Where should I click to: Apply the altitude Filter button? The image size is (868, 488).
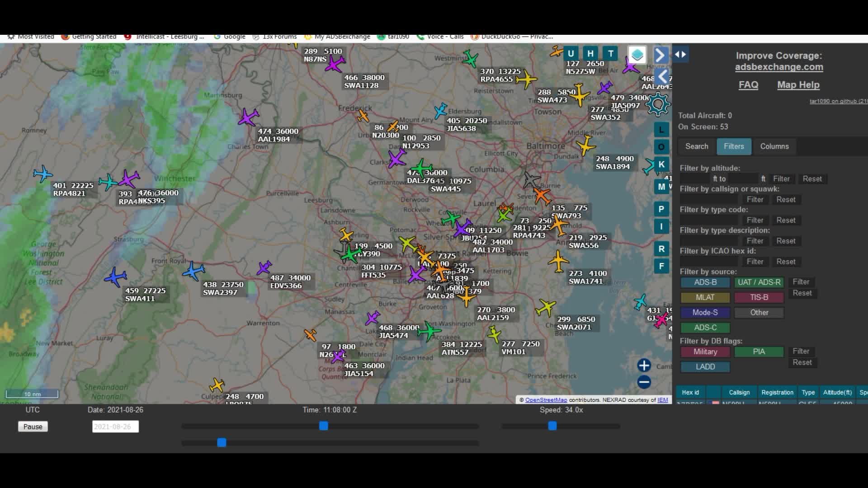coord(781,179)
